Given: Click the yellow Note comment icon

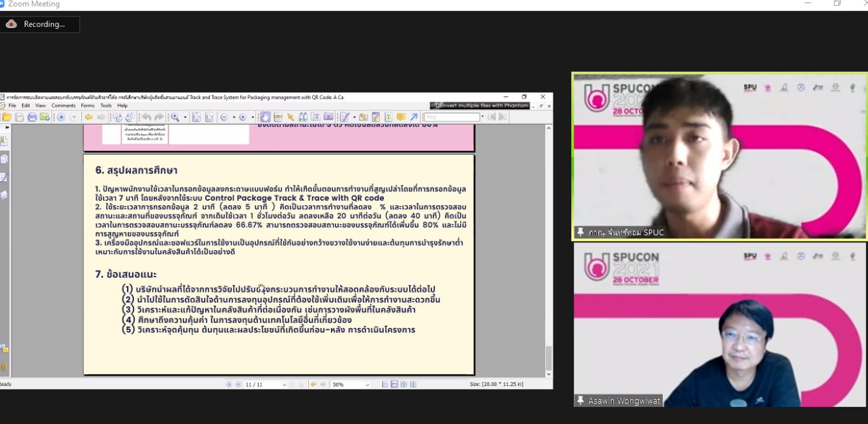Looking at the screenshot, I should 401,117.
